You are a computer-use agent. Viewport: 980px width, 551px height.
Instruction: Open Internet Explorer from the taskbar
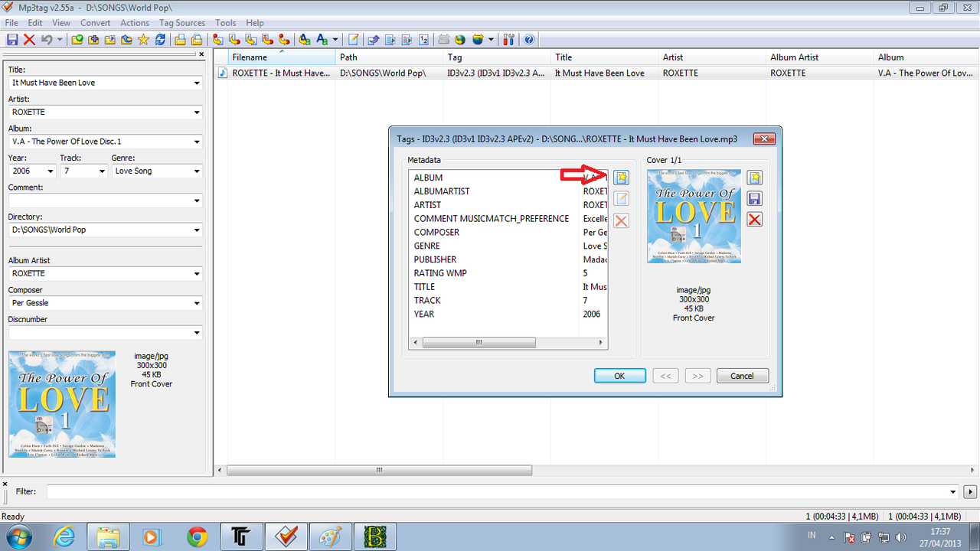(x=63, y=537)
